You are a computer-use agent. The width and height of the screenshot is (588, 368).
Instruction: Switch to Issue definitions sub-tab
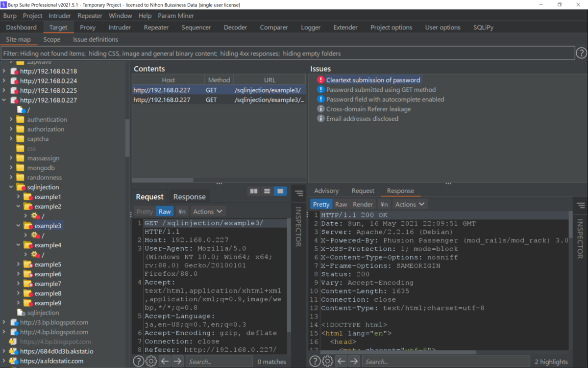[x=96, y=39]
